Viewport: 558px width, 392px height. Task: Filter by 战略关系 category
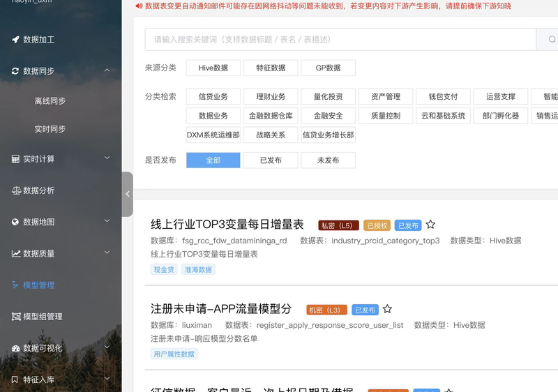(x=271, y=135)
